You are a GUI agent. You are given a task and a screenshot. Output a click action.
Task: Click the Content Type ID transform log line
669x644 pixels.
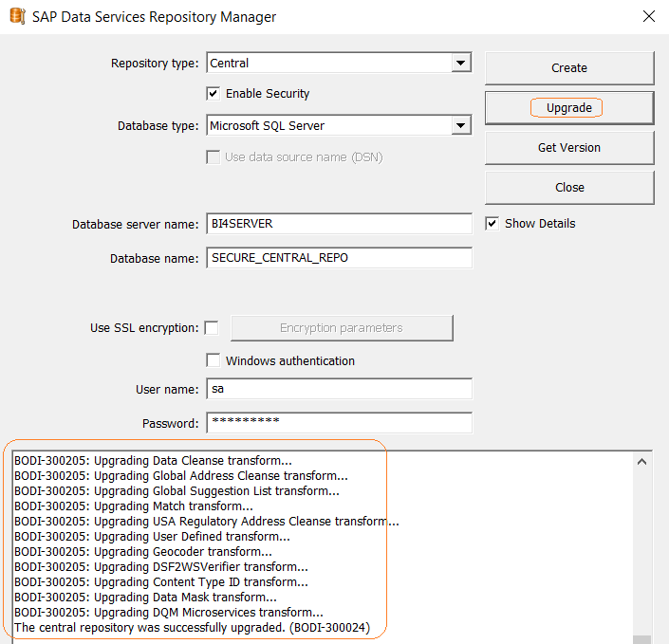coord(161,582)
